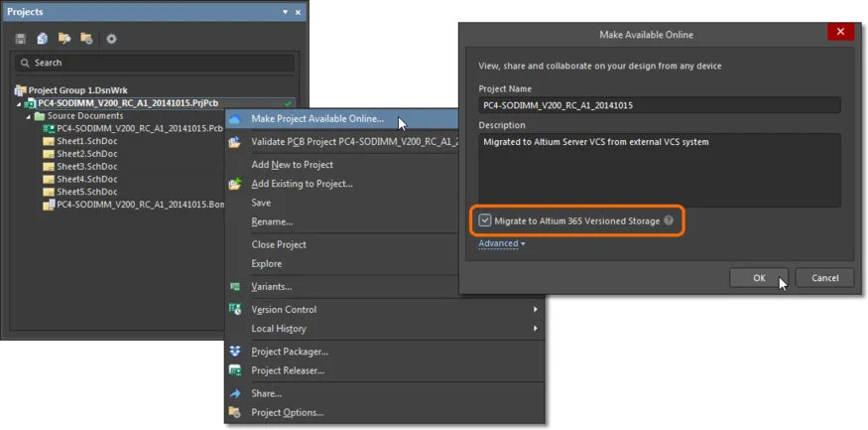Click the cloud icon beside Make Project Available Online
This screenshot has width=868, height=430.
click(235, 119)
